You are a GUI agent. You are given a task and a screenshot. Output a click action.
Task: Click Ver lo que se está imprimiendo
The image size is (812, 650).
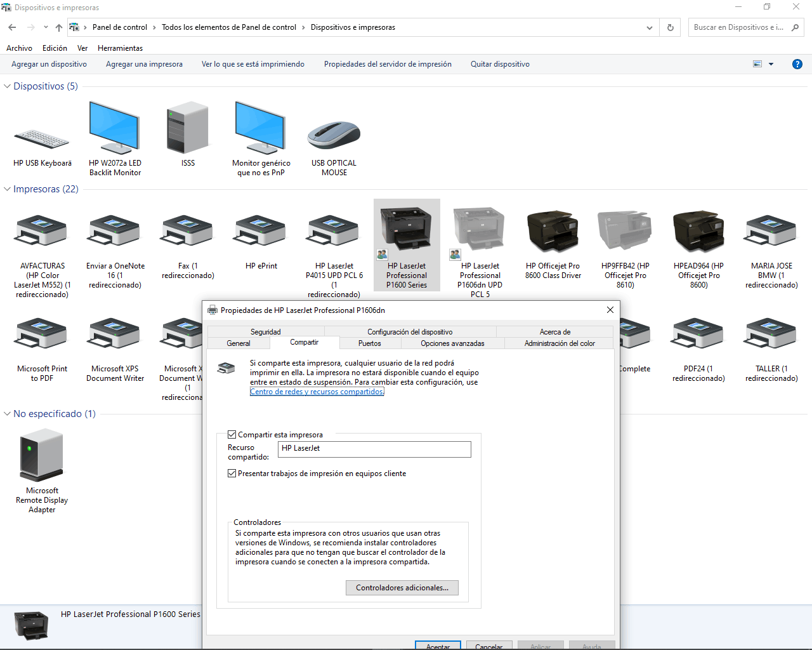pyautogui.click(x=253, y=64)
